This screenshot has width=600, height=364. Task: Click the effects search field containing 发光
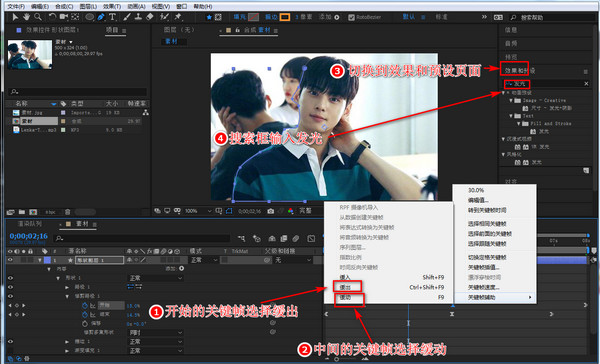tap(547, 84)
